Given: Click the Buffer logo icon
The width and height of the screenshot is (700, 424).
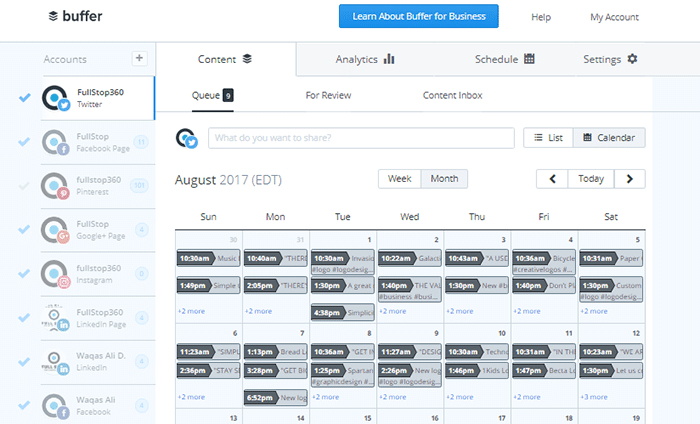Looking at the screenshot, I should pos(53,17).
